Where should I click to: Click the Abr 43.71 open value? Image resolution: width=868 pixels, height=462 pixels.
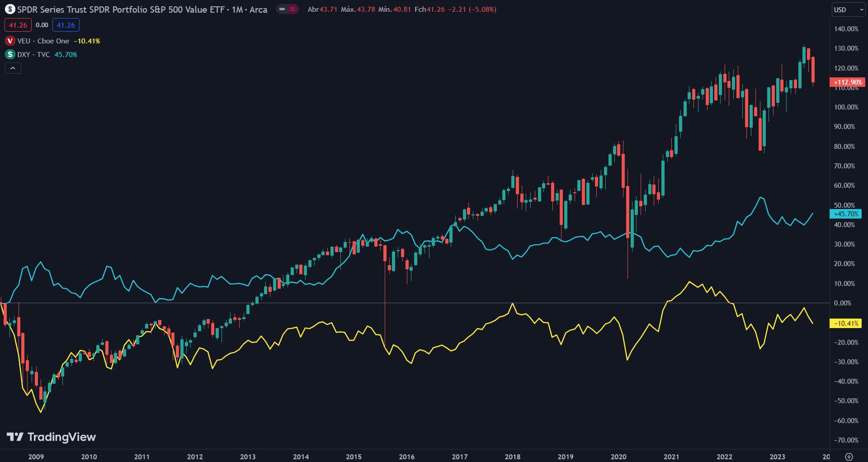(x=322, y=9)
